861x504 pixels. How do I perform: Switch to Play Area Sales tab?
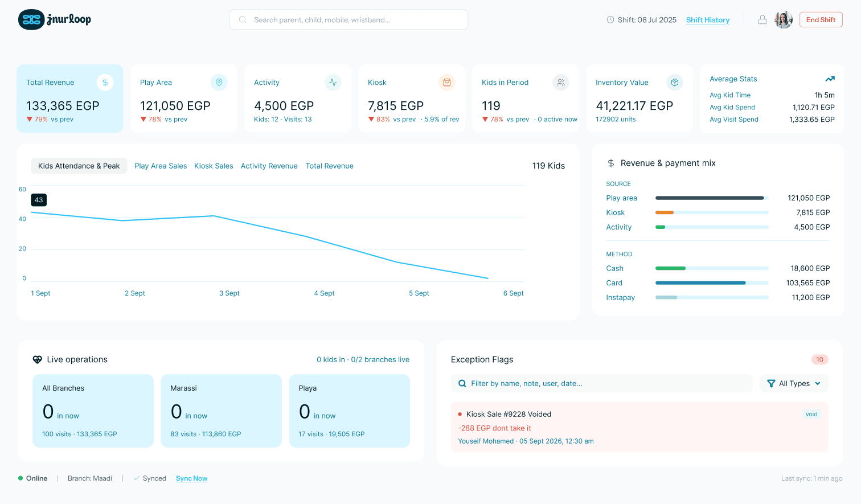[161, 166]
